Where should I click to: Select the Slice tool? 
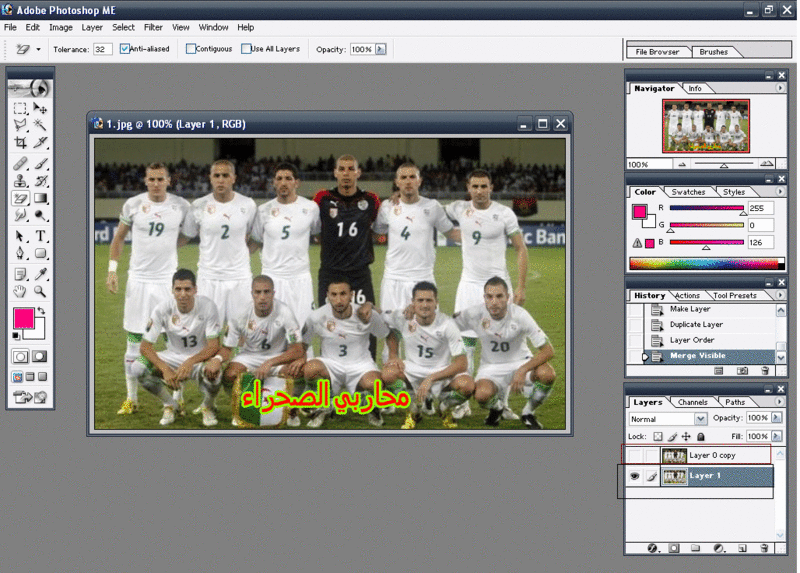pyautogui.click(x=40, y=142)
